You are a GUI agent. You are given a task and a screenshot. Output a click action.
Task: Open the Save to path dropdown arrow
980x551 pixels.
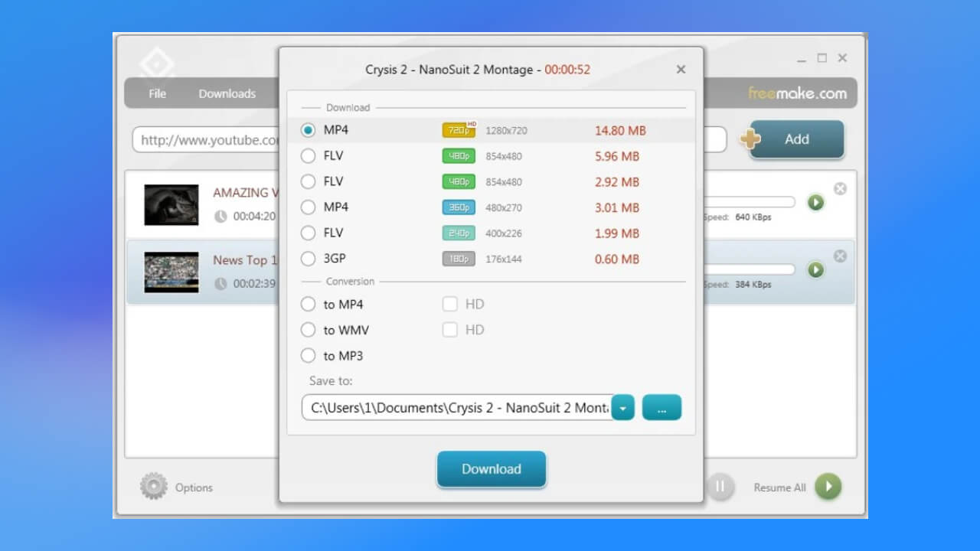pos(622,408)
